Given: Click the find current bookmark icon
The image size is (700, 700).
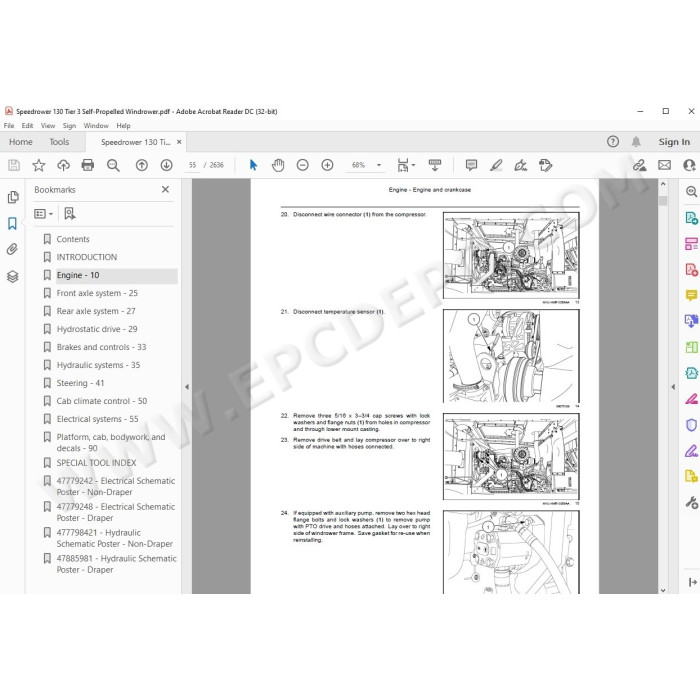Looking at the screenshot, I should point(70,214).
